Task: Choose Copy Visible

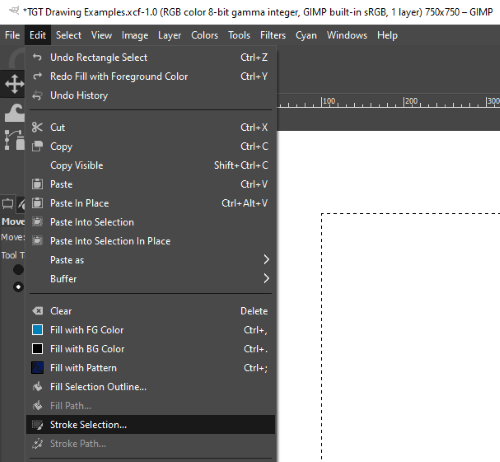Action: tap(151, 165)
